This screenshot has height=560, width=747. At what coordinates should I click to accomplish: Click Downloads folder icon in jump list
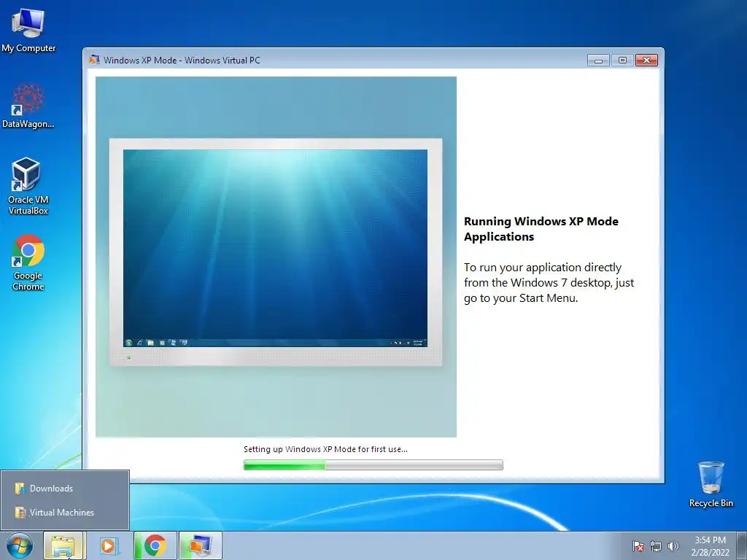pos(20,488)
